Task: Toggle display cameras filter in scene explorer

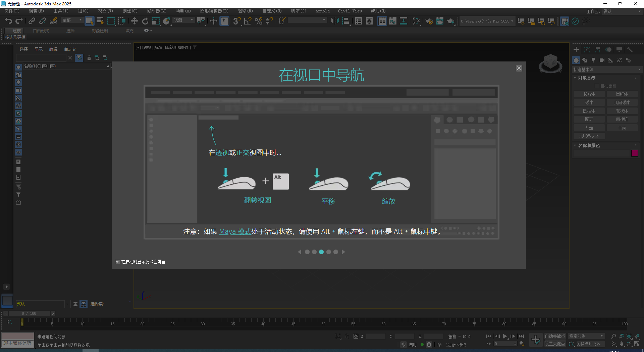Action: (x=18, y=90)
